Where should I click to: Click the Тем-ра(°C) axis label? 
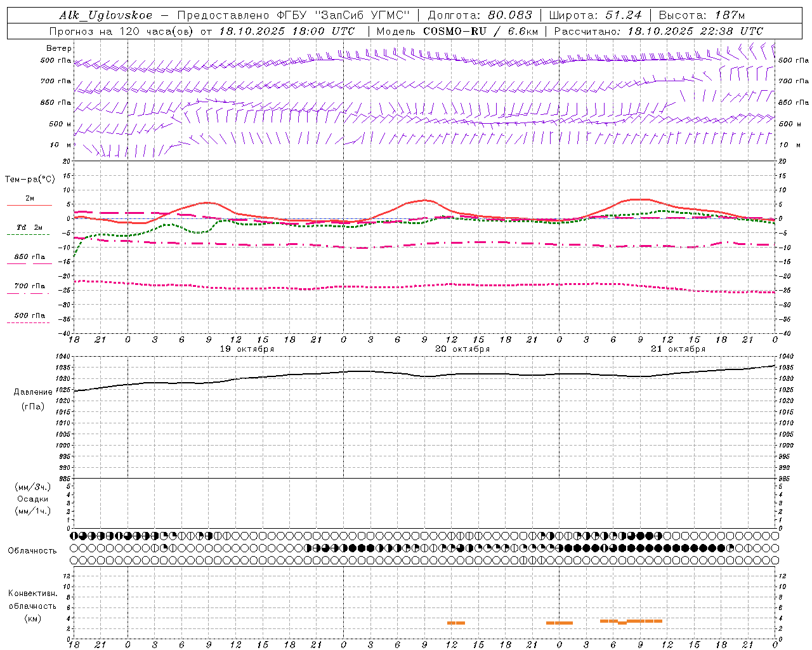(x=30, y=180)
